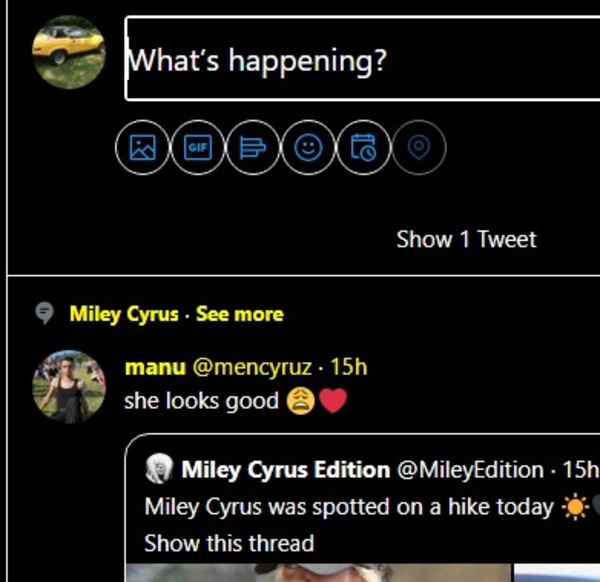Open the "she looks good" tweet text
The width and height of the screenshot is (600, 582).
coord(200,401)
